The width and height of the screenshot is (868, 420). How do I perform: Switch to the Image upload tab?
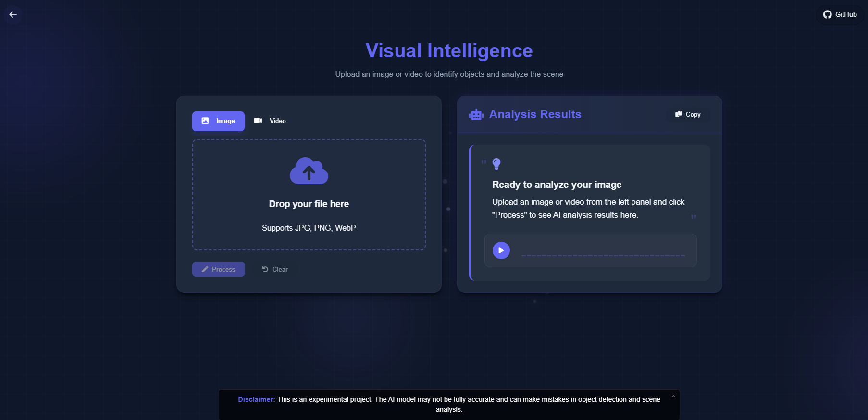pyautogui.click(x=218, y=121)
